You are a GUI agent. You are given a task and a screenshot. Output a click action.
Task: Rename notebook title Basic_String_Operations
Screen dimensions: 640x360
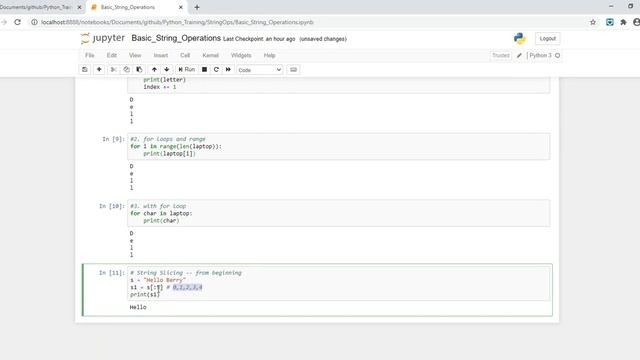(x=176, y=38)
